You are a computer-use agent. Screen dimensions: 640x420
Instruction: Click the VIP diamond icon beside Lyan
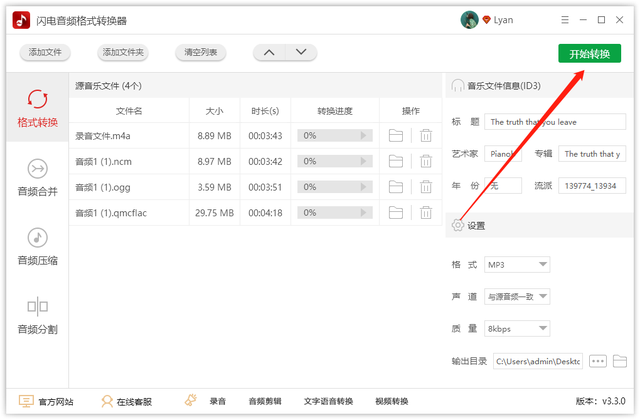(486, 20)
